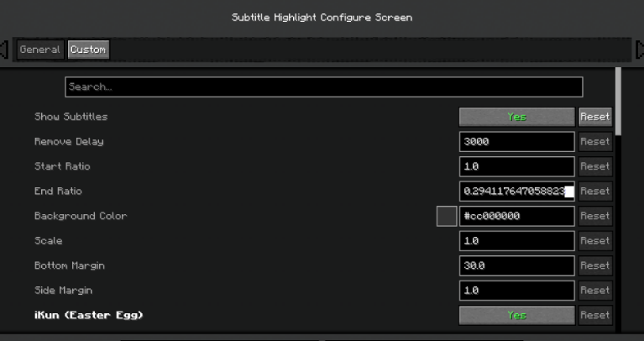
Task: Reset the iKun Easter Egg option
Action: coord(594,315)
